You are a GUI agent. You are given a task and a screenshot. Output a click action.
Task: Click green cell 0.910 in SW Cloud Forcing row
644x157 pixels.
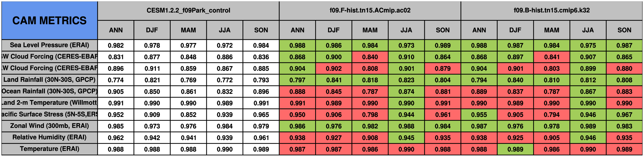pyautogui.click(x=406, y=57)
